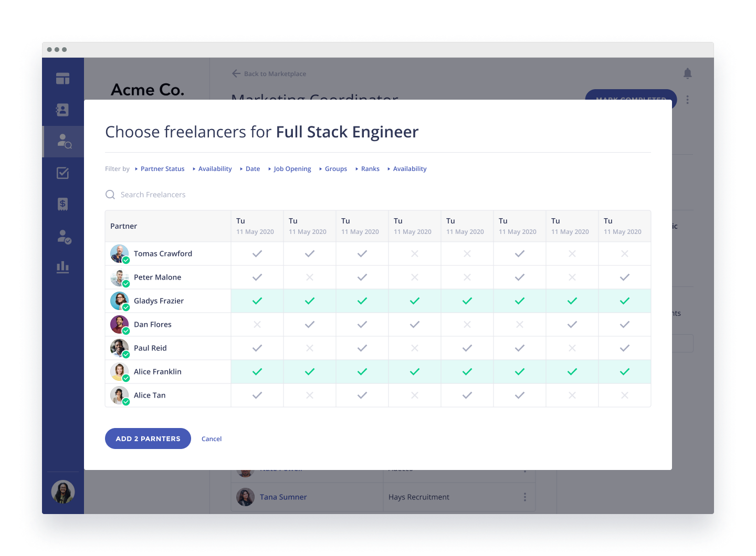
Task: Open the contacts book sidebar icon
Action: (63, 110)
